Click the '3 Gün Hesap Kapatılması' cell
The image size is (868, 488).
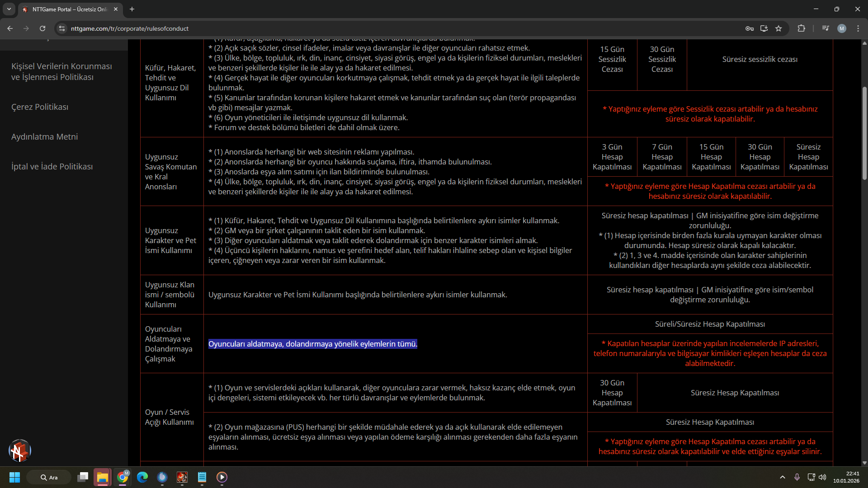tap(612, 157)
